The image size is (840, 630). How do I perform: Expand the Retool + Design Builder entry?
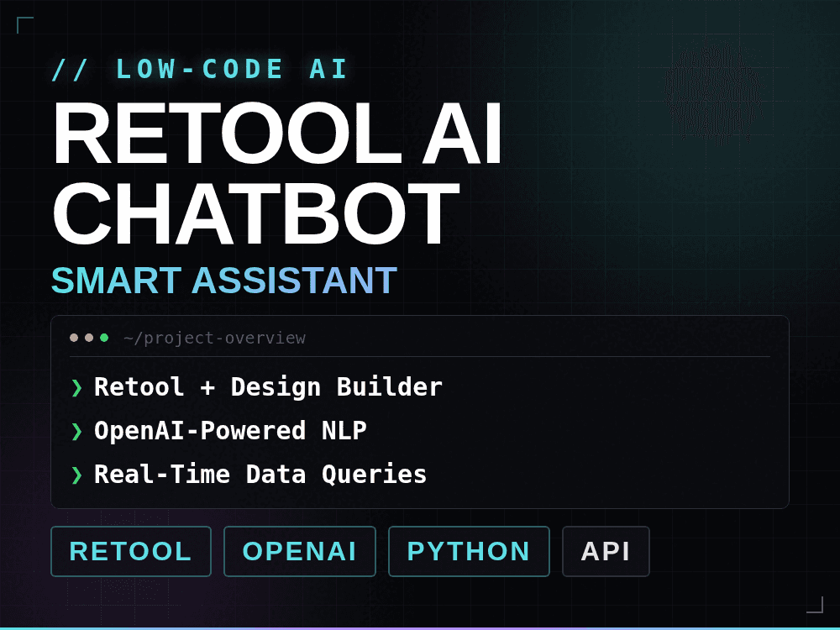pyautogui.click(x=267, y=387)
